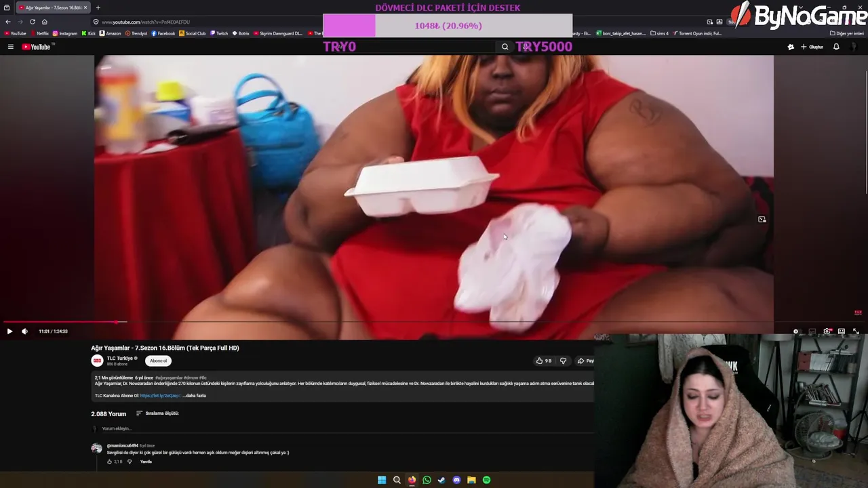Viewport: 868px width, 488px height.
Task: Open the Amazon bookmark
Action: point(110,33)
